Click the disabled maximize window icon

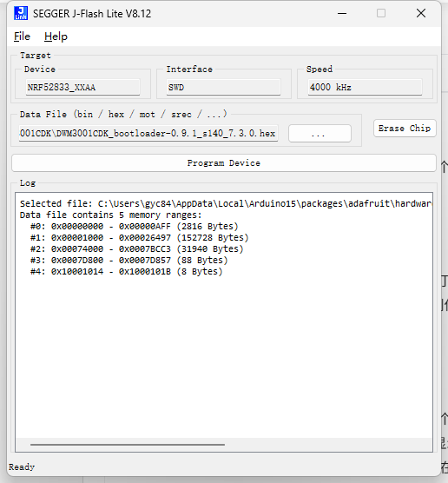coord(381,13)
